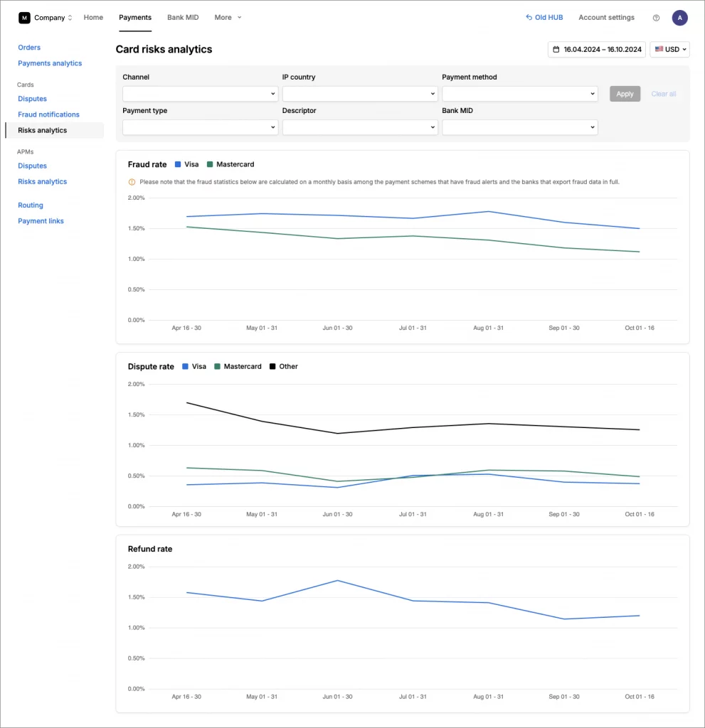Viewport: 705px width, 728px height.
Task: Click the Descriptor input field
Action: click(359, 127)
